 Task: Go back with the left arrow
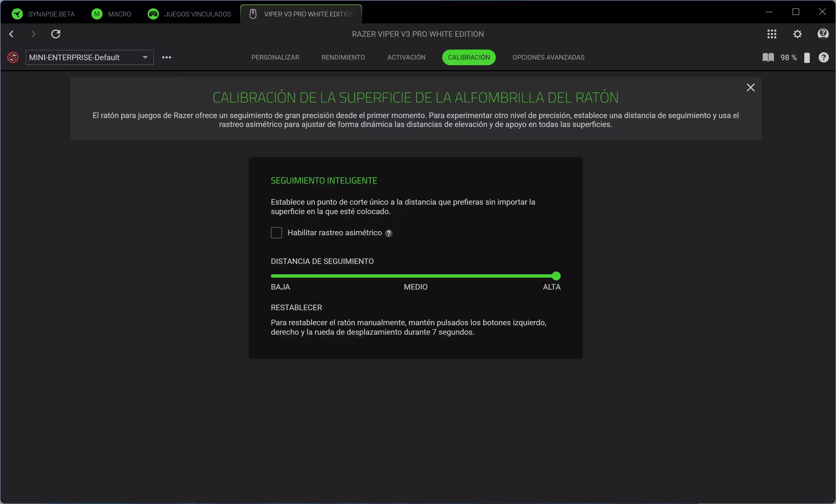pyautogui.click(x=11, y=34)
